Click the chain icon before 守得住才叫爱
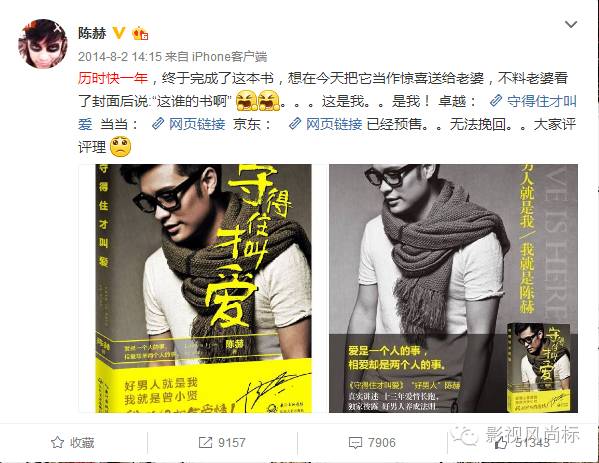 point(496,101)
